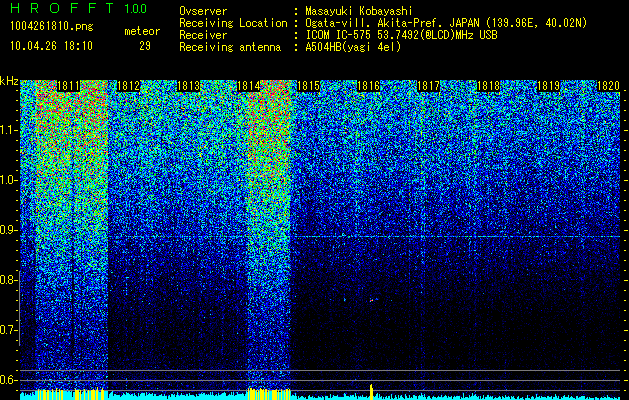
Task: Click the 1815 time marker
Action: (x=308, y=86)
